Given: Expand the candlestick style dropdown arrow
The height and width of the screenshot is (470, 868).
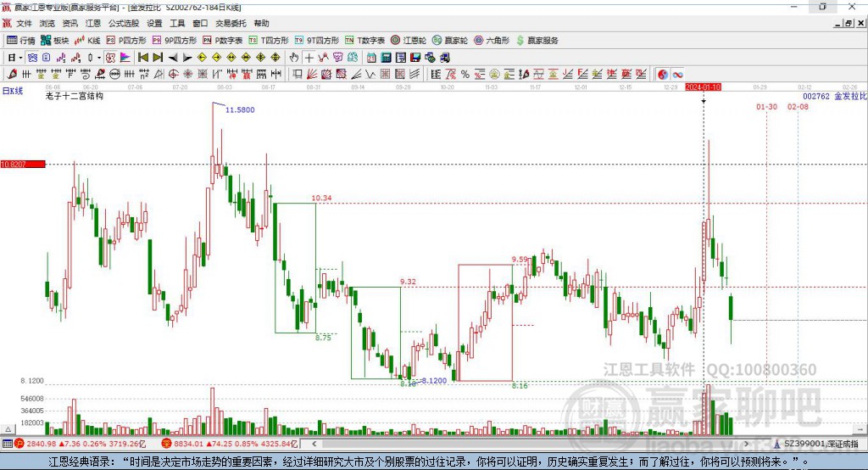Looking at the screenshot, I should coord(99,57).
